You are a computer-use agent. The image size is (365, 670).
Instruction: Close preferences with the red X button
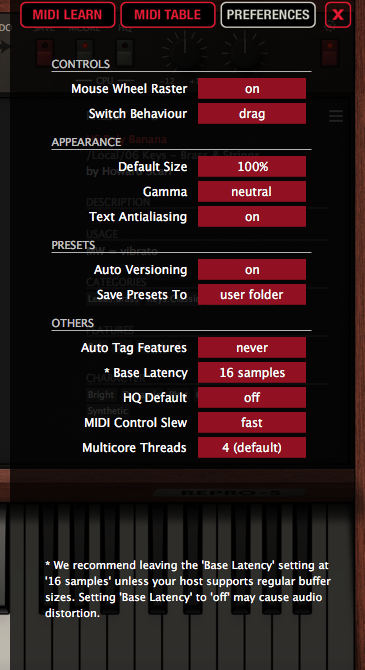pyautogui.click(x=338, y=15)
